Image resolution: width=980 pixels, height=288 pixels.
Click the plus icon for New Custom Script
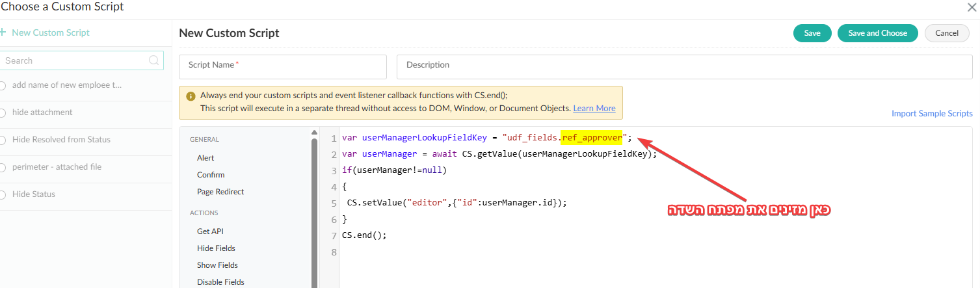pyautogui.click(x=2, y=33)
